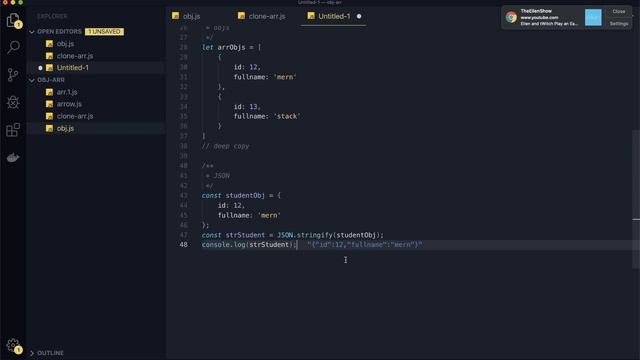Click the 'const studentObj' declaration line

[x=241, y=195]
